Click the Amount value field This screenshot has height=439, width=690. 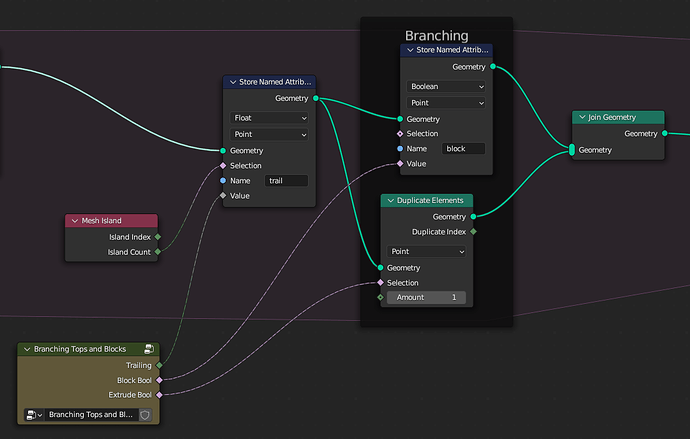tap(426, 297)
